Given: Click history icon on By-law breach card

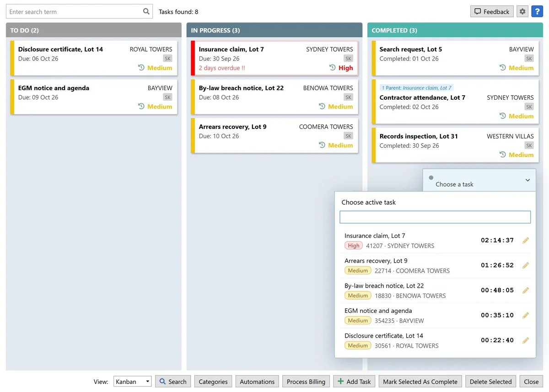Looking at the screenshot, I should click(322, 107).
